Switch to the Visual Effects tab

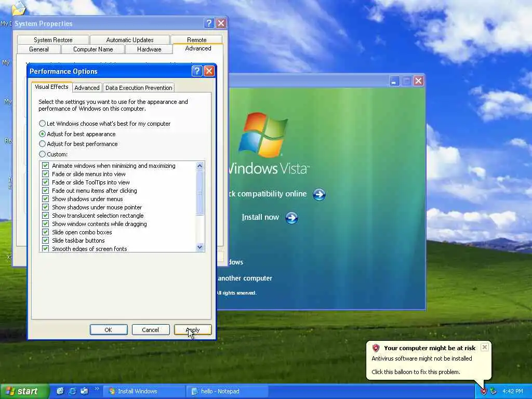click(x=51, y=87)
